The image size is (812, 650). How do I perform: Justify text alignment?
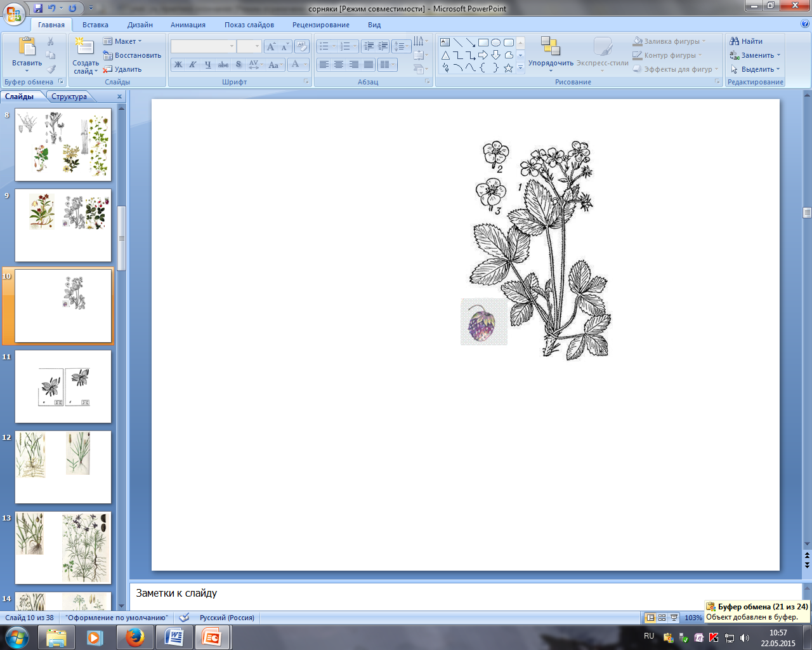(369, 65)
